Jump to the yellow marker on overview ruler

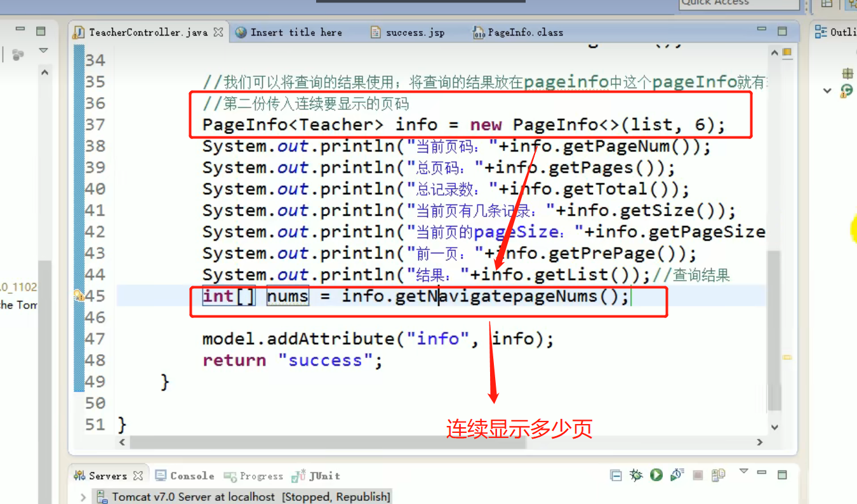tap(788, 357)
